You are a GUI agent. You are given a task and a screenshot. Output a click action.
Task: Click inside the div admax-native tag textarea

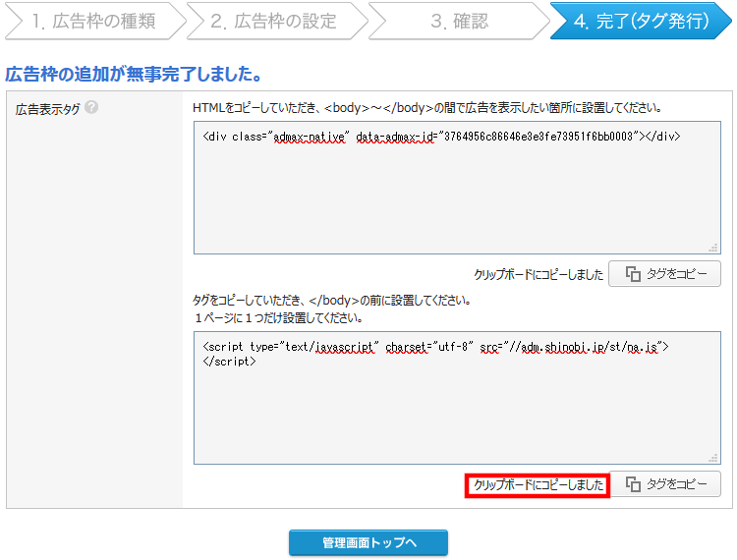coord(457,188)
